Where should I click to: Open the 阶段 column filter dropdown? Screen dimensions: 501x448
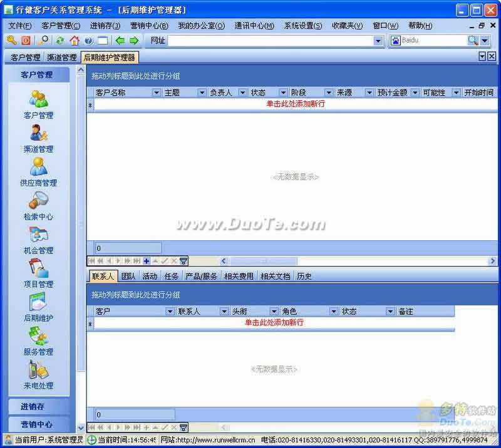pos(328,93)
